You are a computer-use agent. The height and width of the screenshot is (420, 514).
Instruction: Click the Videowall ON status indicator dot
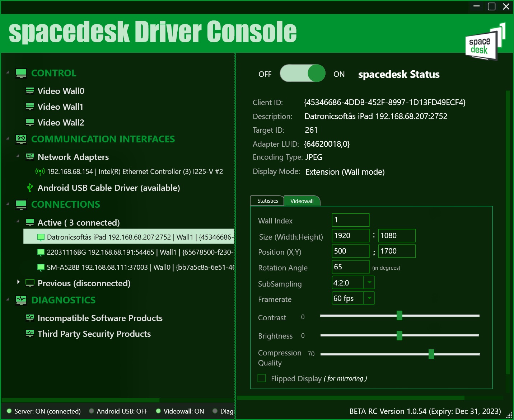click(158, 411)
